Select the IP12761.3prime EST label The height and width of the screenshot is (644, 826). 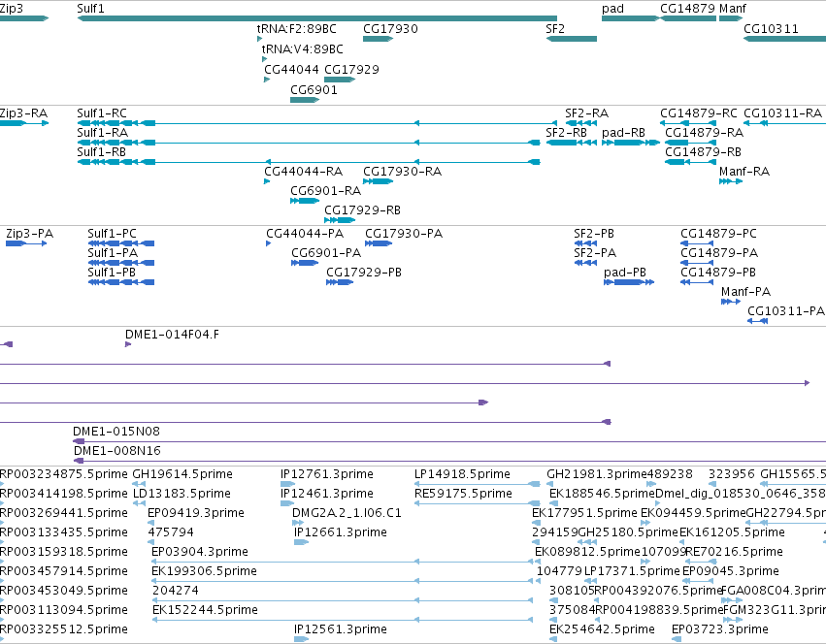pyautogui.click(x=326, y=474)
